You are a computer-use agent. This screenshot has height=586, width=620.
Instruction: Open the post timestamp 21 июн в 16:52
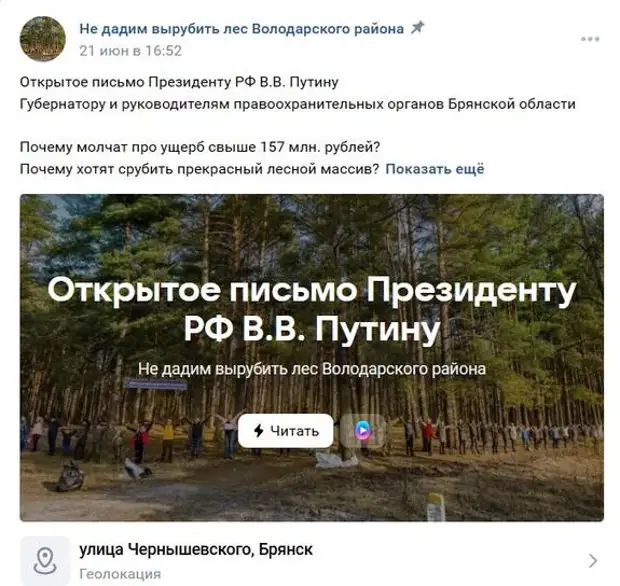(130, 51)
